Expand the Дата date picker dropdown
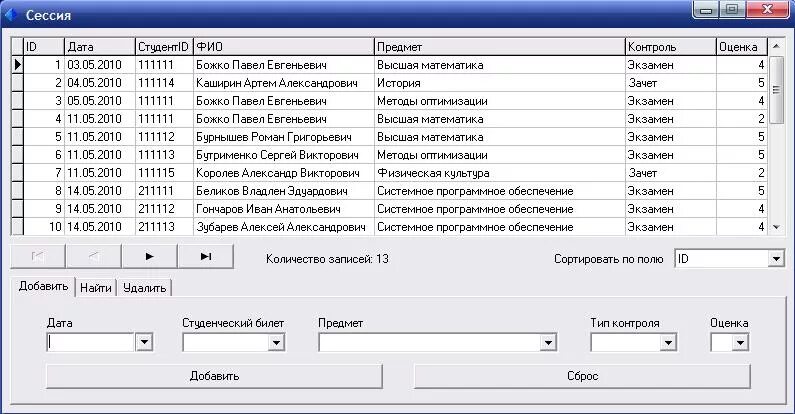 (x=144, y=342)
